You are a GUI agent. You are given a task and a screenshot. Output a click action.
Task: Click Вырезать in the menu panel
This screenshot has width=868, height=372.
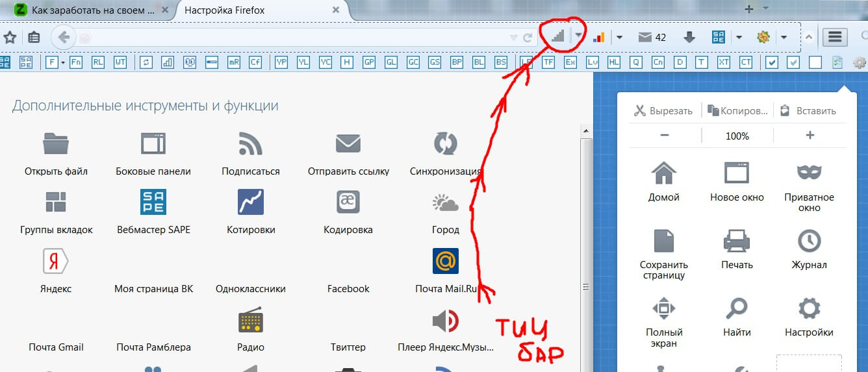tap(663, 111)
